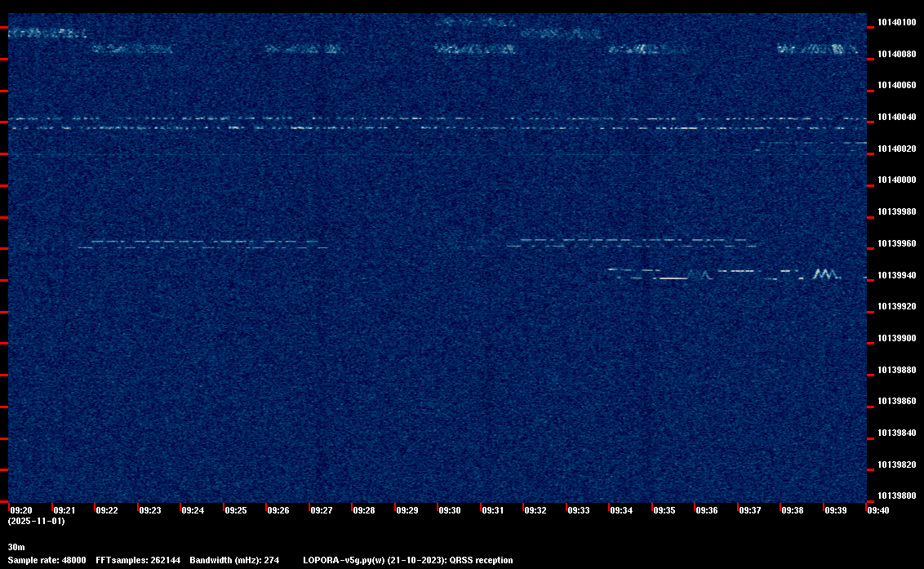Click the 09:20 time label
The height and width of the screenshot is (569, 924).
tap(21, 510)
